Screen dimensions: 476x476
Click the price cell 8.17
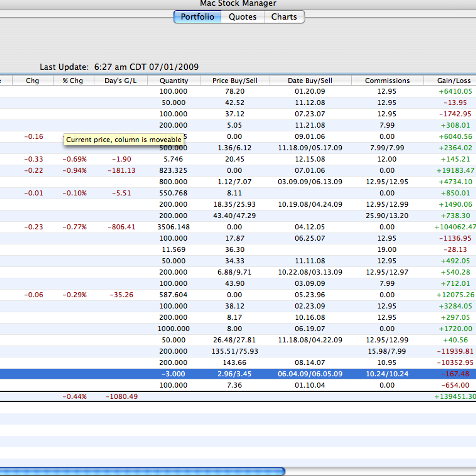tap(234, 317)
